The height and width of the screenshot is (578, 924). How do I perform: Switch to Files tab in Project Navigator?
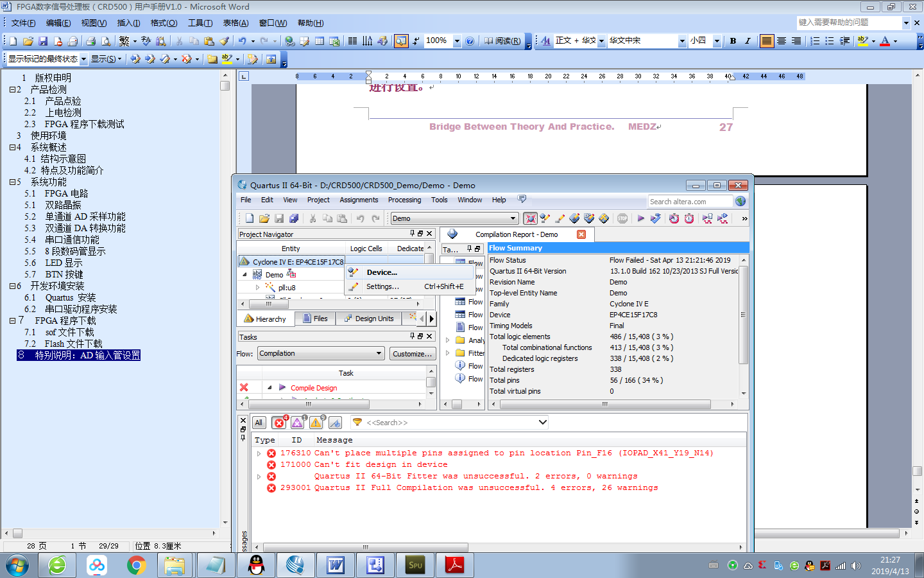pos(315,319)
